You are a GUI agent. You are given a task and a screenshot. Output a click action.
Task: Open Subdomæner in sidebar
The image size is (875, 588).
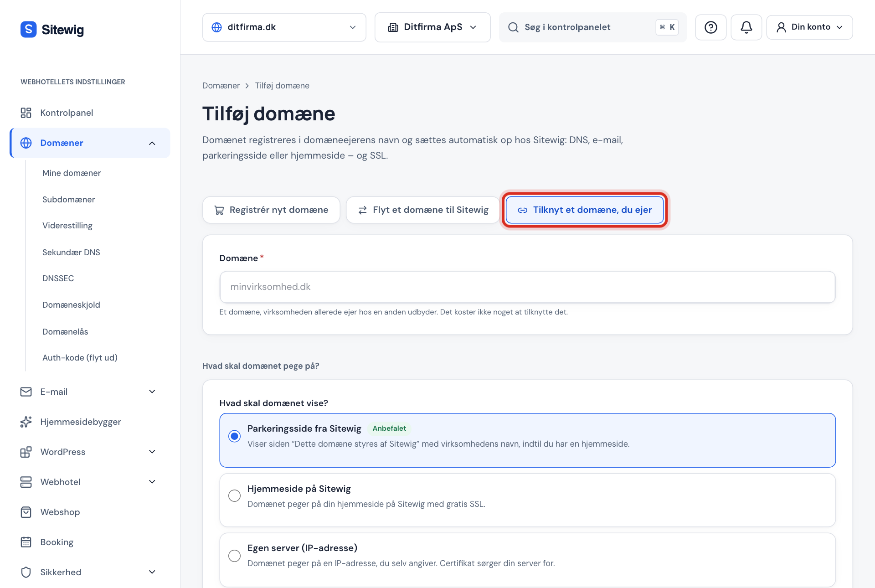point(69,200)
